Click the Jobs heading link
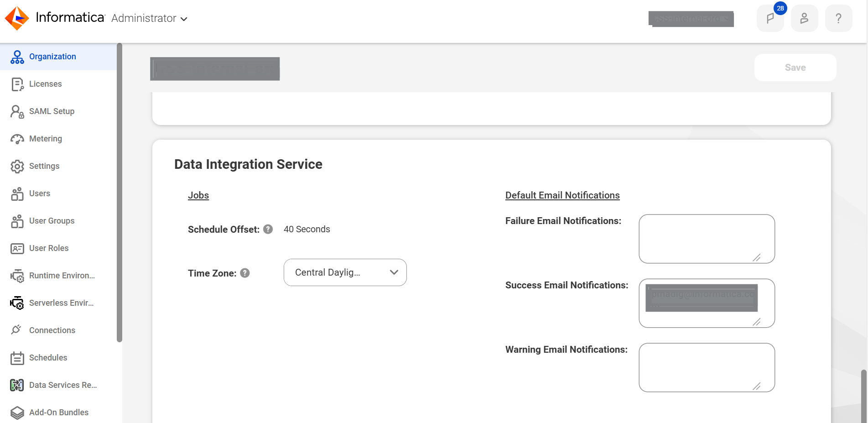The height and width of the screenshot is (423, 868). tap(198, 195)
